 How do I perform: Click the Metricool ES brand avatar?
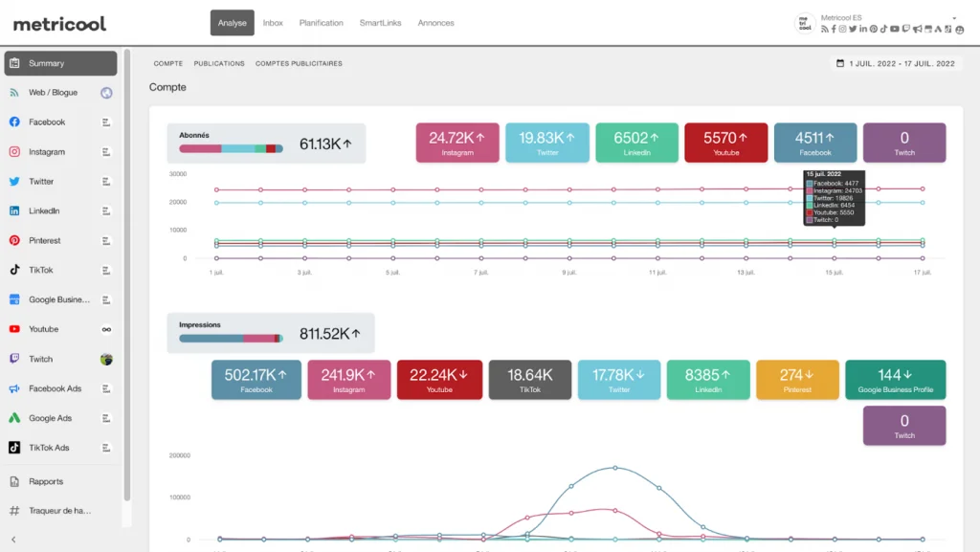tap(804, 24)
